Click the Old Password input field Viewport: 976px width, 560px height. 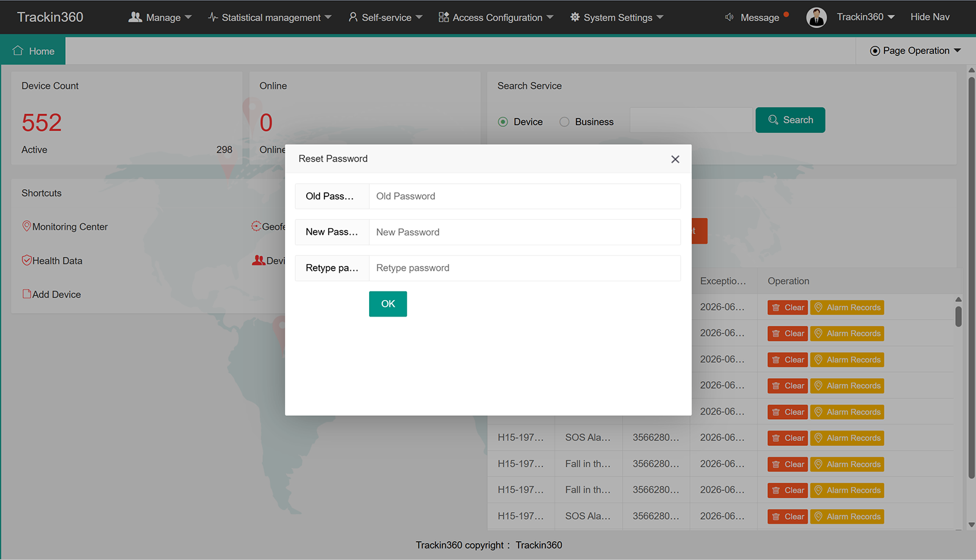point(525,196)
